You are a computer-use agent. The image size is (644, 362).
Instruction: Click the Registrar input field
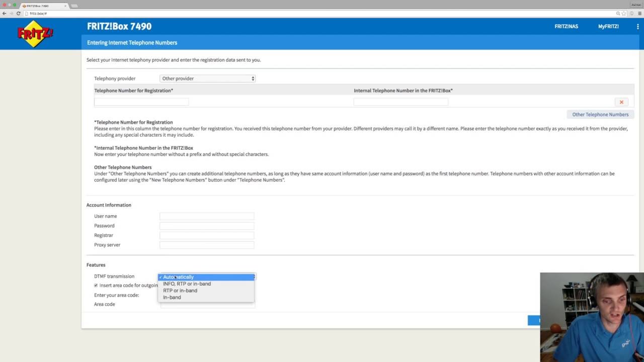(x=207, y=235)
